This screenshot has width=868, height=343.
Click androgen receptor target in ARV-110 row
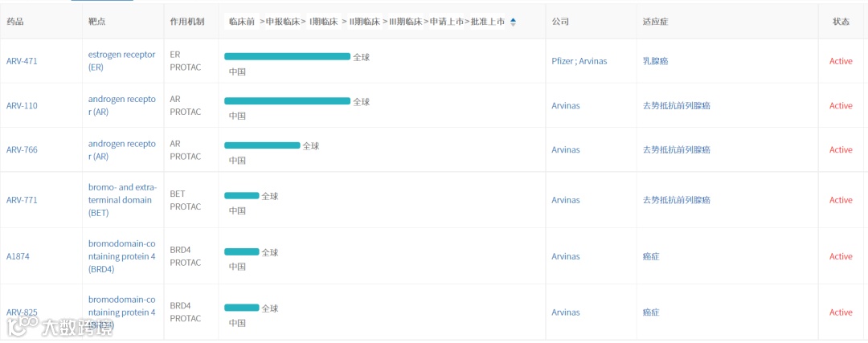coord(122,106)
